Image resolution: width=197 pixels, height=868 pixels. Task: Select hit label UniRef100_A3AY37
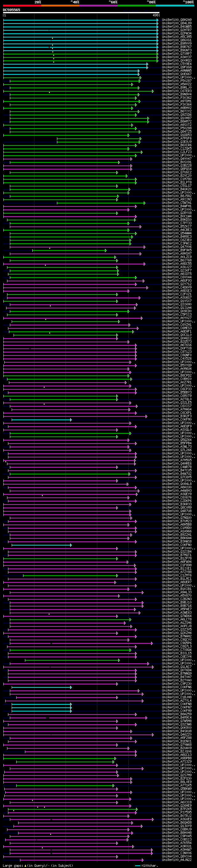coord(177,57)
